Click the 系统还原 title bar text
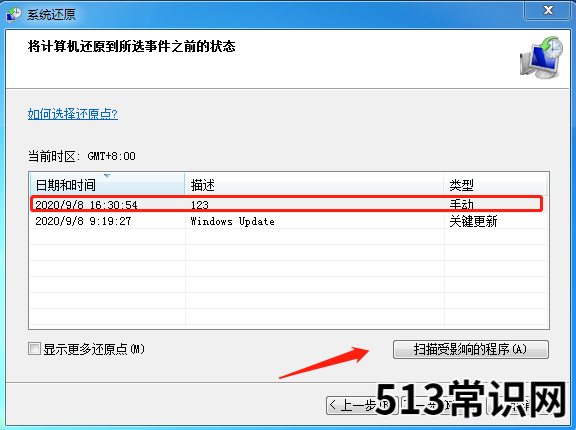The image size is (576, 430). pos(51,15)
